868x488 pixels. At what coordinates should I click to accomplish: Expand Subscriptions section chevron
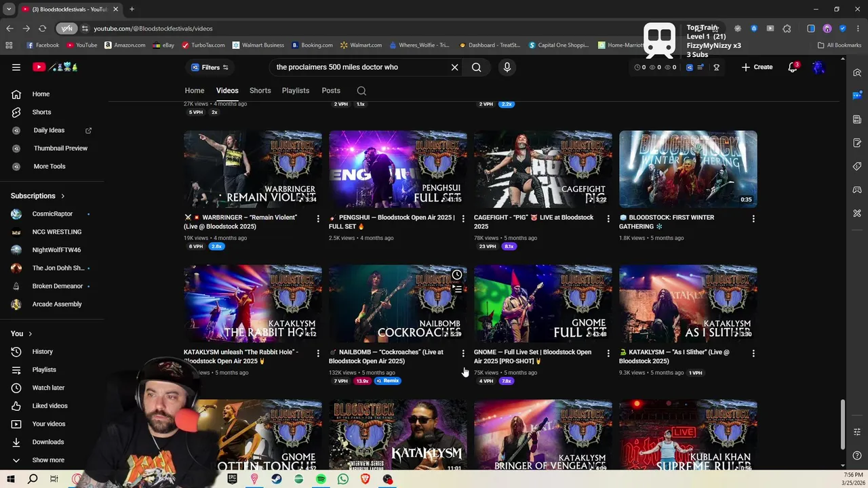pyautogui.click(x=62, y=196)
